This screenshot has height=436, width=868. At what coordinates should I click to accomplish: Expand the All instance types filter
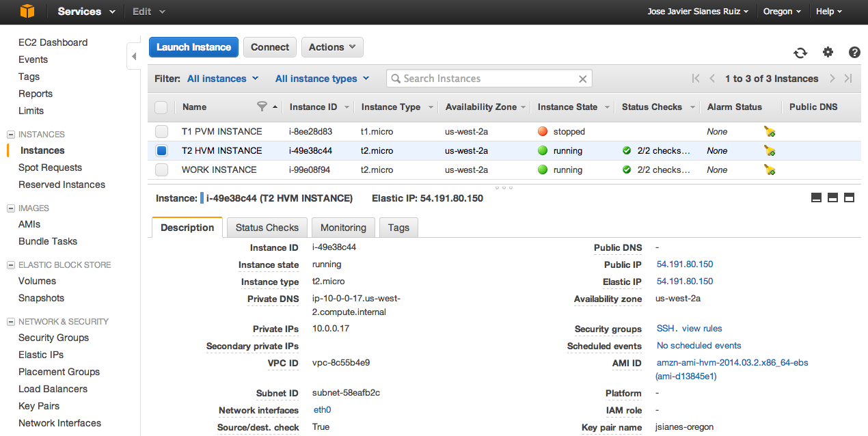[x=322, y=79]
